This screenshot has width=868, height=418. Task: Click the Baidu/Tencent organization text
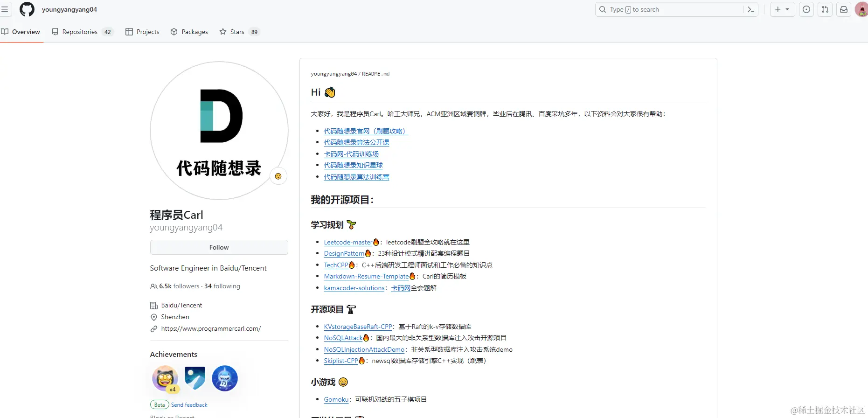181,305
